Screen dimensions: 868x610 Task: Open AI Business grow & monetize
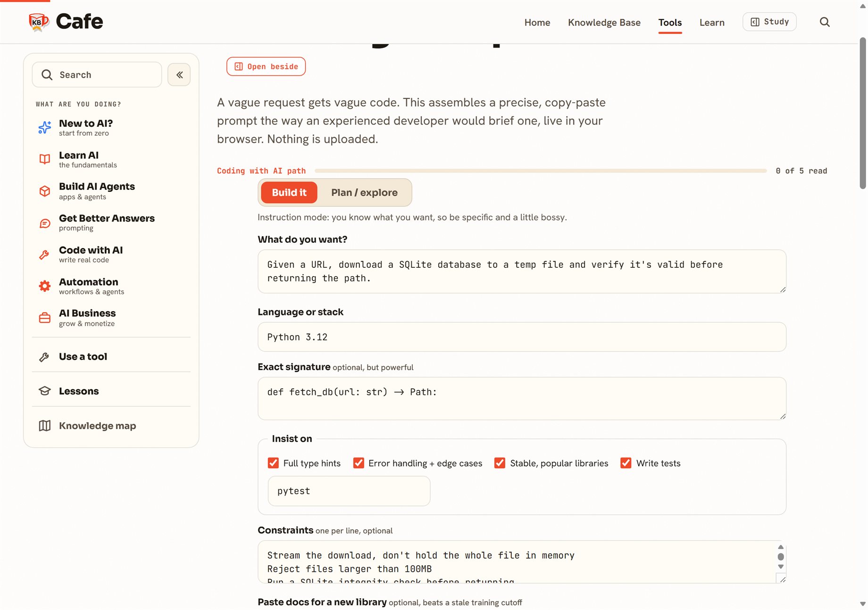point(111,318)
